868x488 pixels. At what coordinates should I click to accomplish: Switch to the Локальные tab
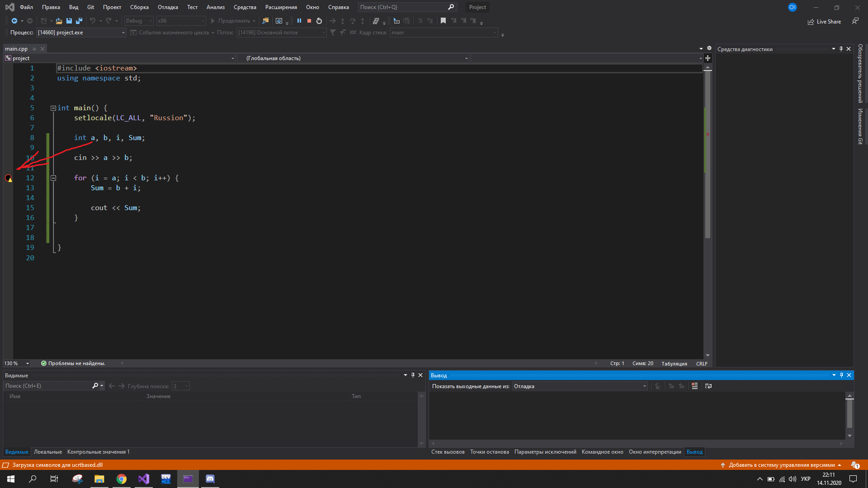48,452
